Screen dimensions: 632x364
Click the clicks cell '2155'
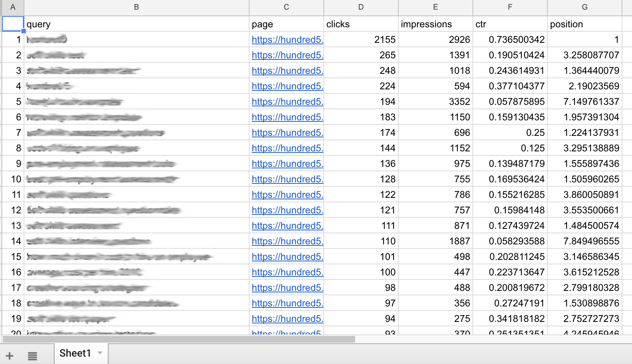(x=361, y=40)
